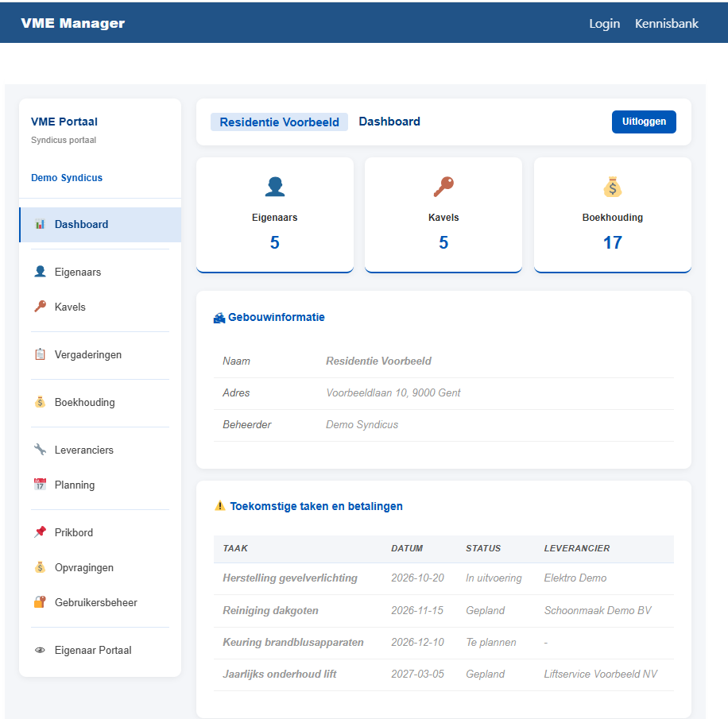The image size is (728, 719).
Task: Click the Gebouwinformatie section heading
Action: pos(277,318)
